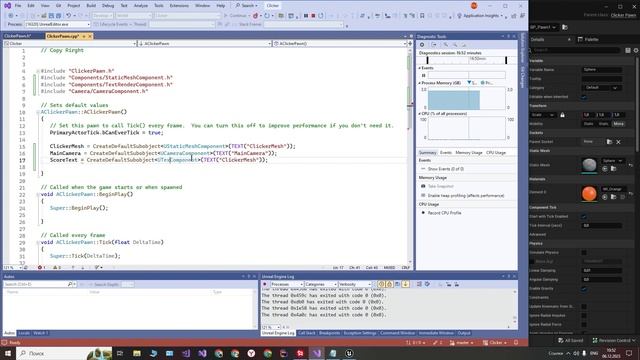Image resolution: width=640 pixels, height=360 pixels.
Task: Open the Categories filter dropdown
Action: (x=320, y=284)
